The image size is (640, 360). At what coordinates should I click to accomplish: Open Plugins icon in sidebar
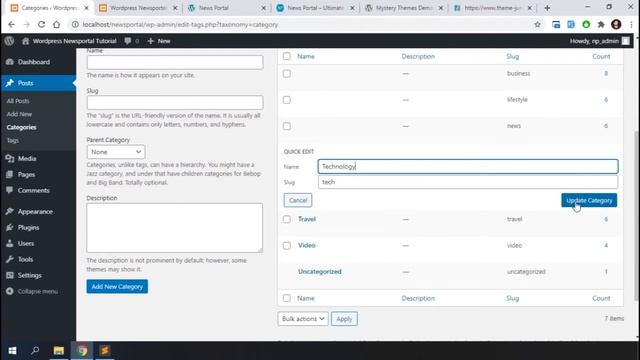(x=10, y=227)
